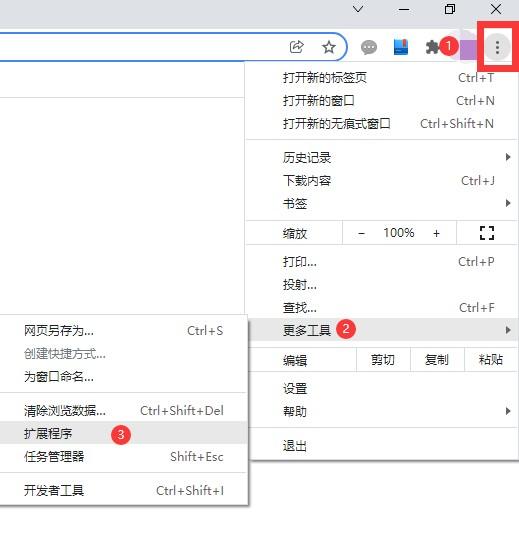The image size is (519, 538).
Task: Open 下载内容 menu item
Action: click(381, 180)
